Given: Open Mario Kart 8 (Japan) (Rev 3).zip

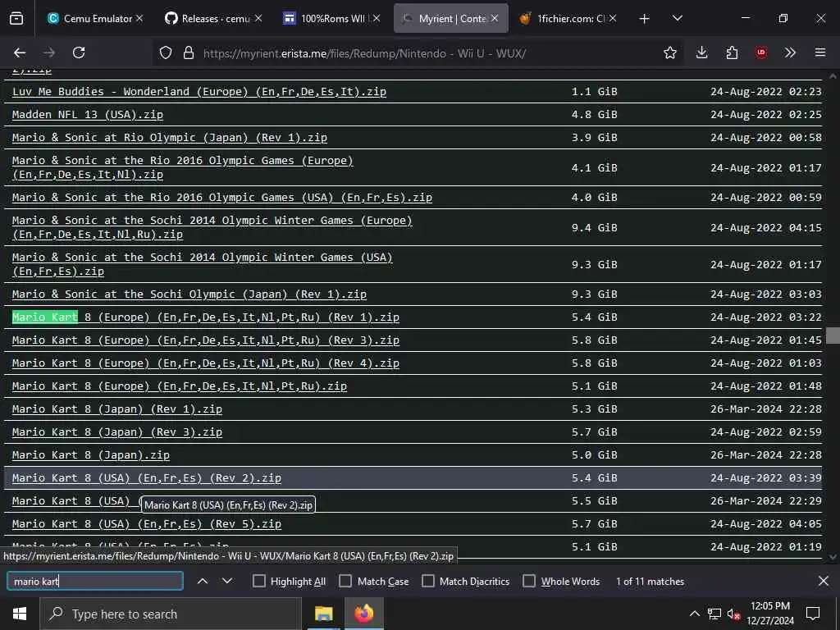Looking at the screenshot, I should tap(116, 432).
